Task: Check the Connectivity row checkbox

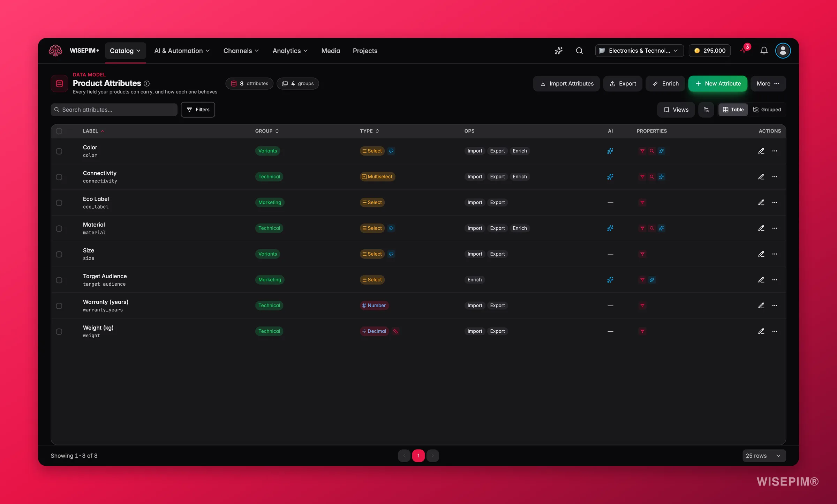Action: point(59,177)
